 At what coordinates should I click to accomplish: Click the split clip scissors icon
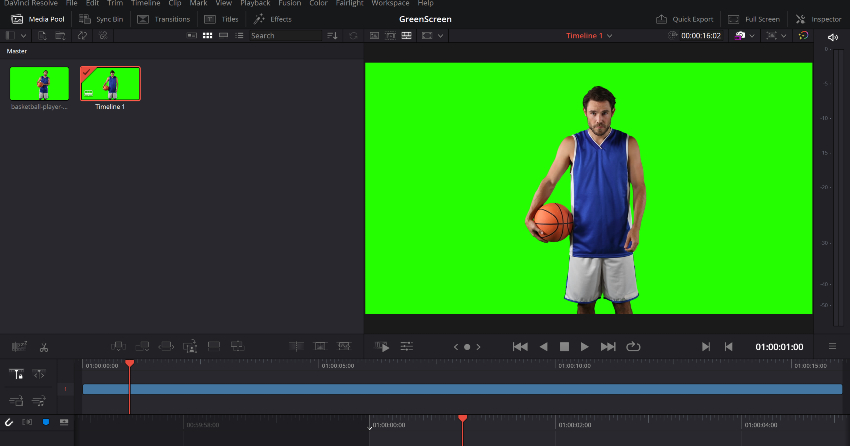click(x=44, y=347)
